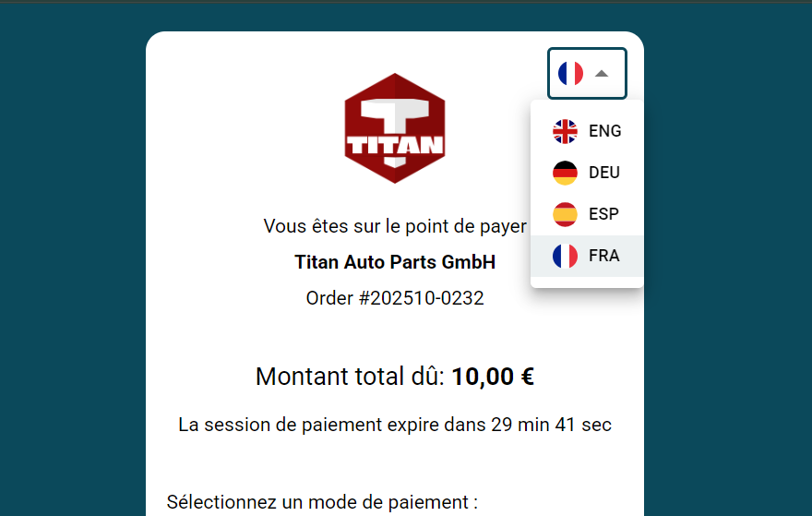Select the ENG language option
Screen dimensions: 812x516
(x=604, y=131)
